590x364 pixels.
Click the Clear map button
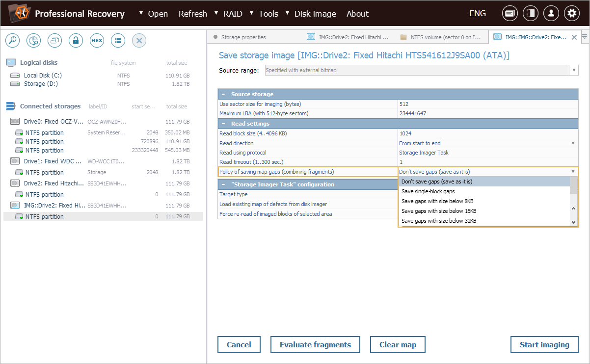tap(398, 344)
